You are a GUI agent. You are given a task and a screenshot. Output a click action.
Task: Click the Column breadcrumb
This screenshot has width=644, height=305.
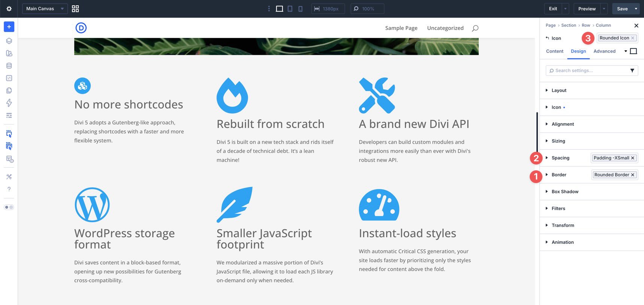[x=603, y=26]
